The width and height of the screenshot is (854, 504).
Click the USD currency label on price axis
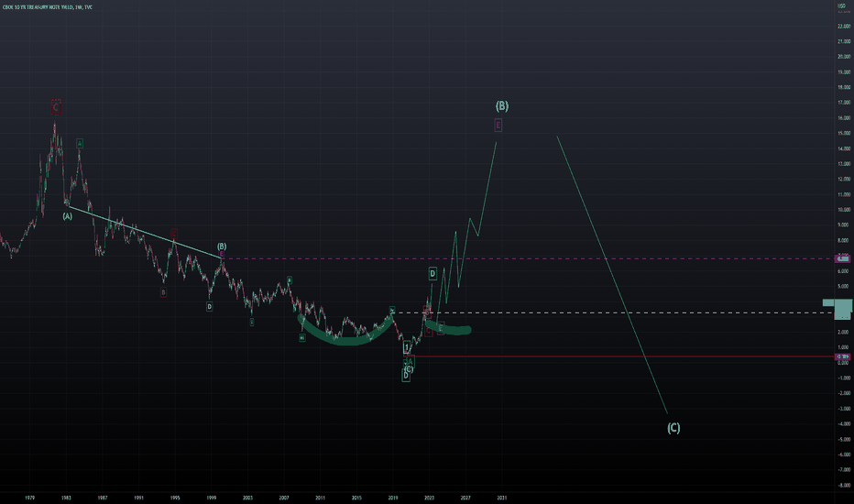841,6
